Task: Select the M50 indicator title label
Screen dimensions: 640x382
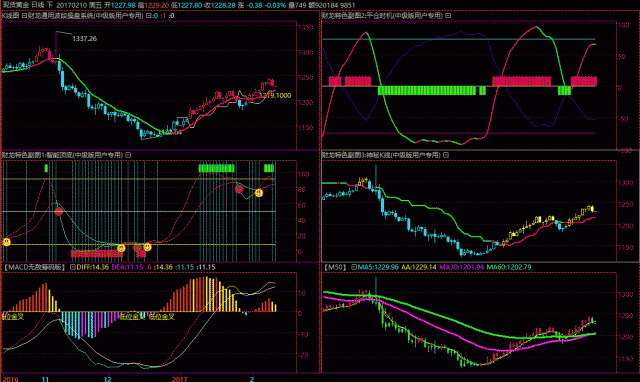Action: click(x=335, y=267)
